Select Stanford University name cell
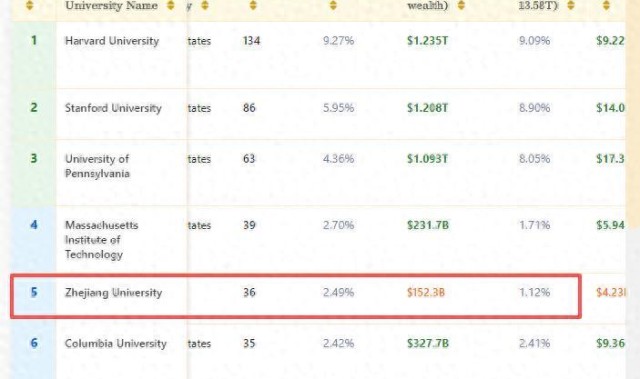The image size is (640, 379). click(x=113, y=108)
